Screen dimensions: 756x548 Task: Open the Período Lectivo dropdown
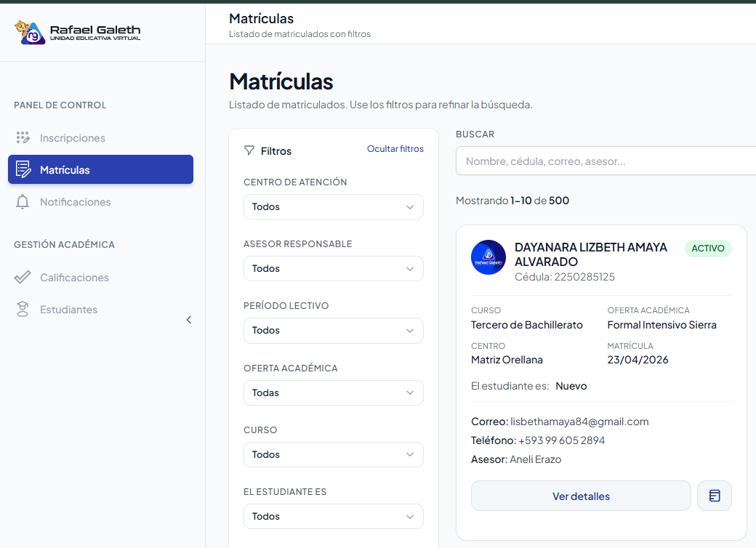[x=333, y=331]
